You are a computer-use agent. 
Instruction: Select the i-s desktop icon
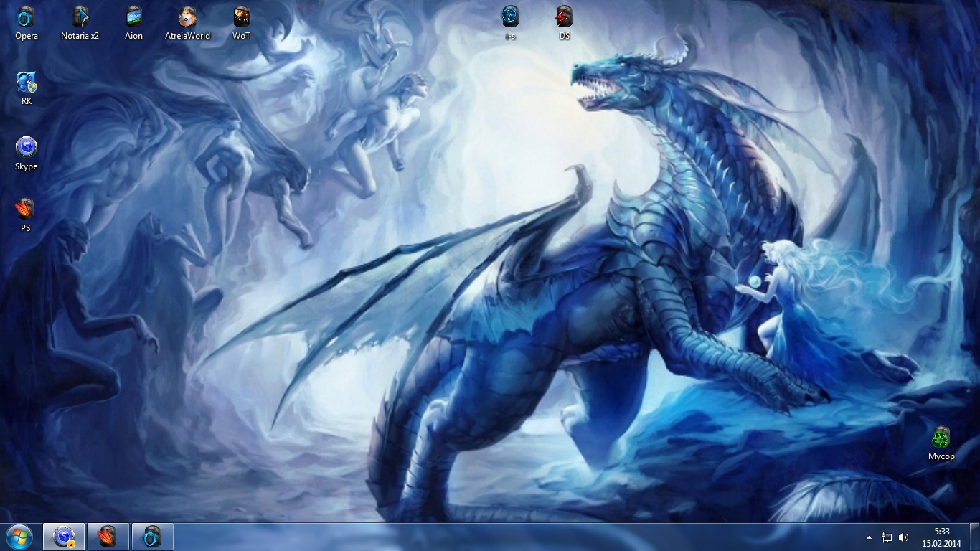tap(510, 22)
